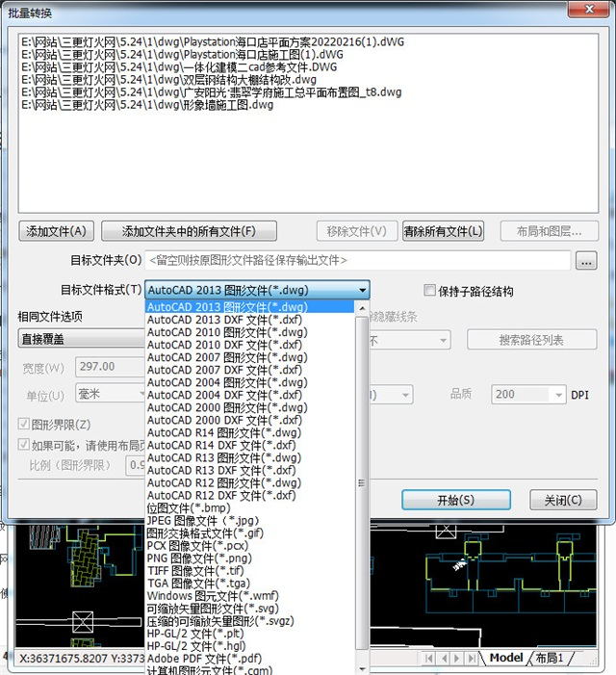
Task: Click the last-layout-tab navigation arrow icon
Action: click(x=473, y=658)
